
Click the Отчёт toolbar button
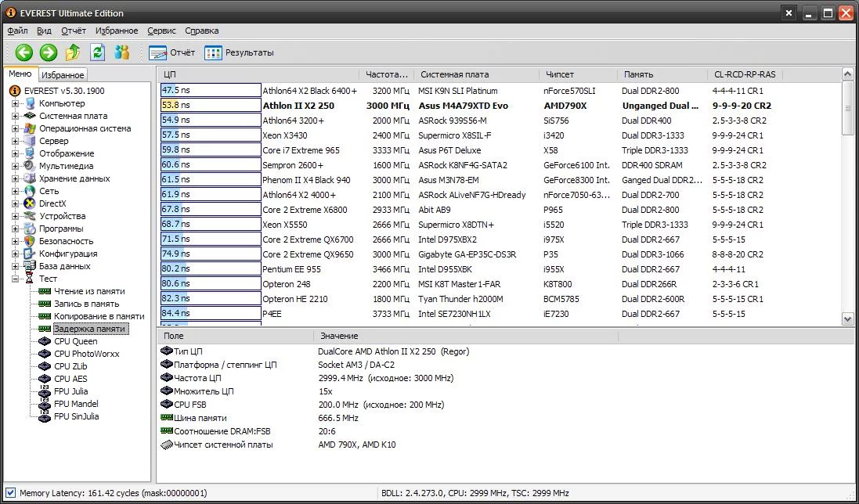click(172, 52)
